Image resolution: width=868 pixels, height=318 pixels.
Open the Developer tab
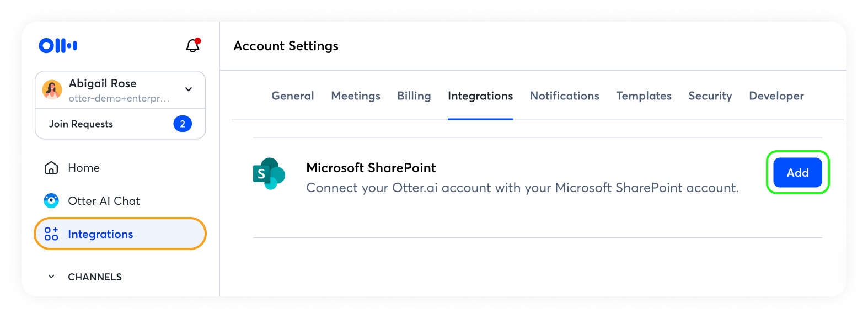[x=776, y=96]
